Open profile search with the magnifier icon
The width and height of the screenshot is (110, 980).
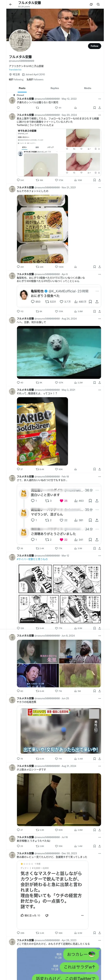(98, 5)
